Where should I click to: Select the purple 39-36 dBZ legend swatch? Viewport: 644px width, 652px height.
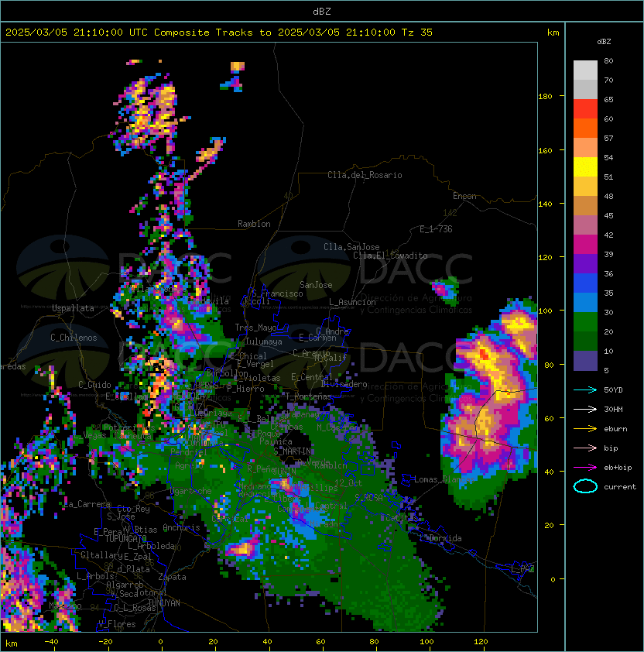click(x=585, y=263)
